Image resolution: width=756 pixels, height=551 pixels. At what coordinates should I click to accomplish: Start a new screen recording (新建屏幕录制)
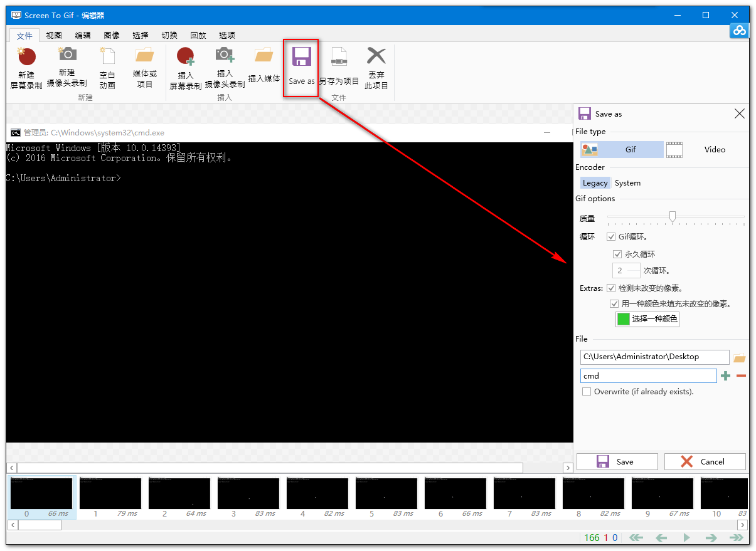point(26,68)
